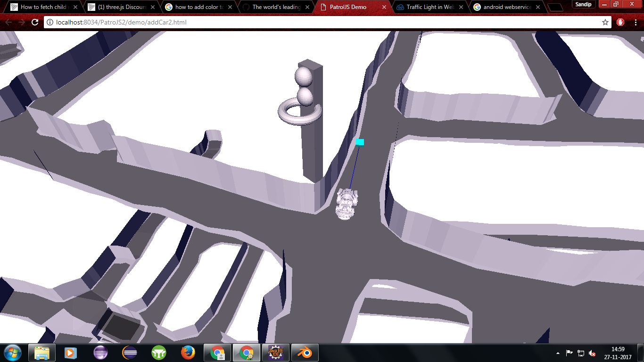Open the red shield extension icon
The height and width of the screenshot is (362, 644).
pyautogui.click(x=620, y=22)
